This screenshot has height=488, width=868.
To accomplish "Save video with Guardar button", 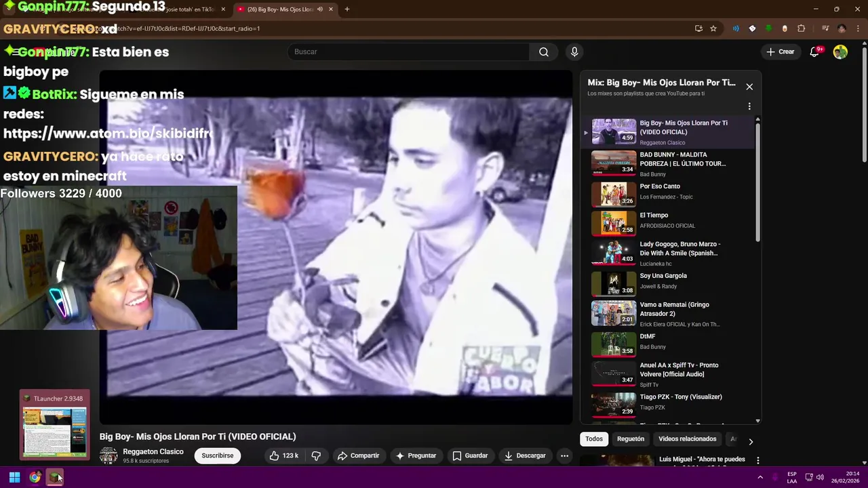I will coord(470,455).
